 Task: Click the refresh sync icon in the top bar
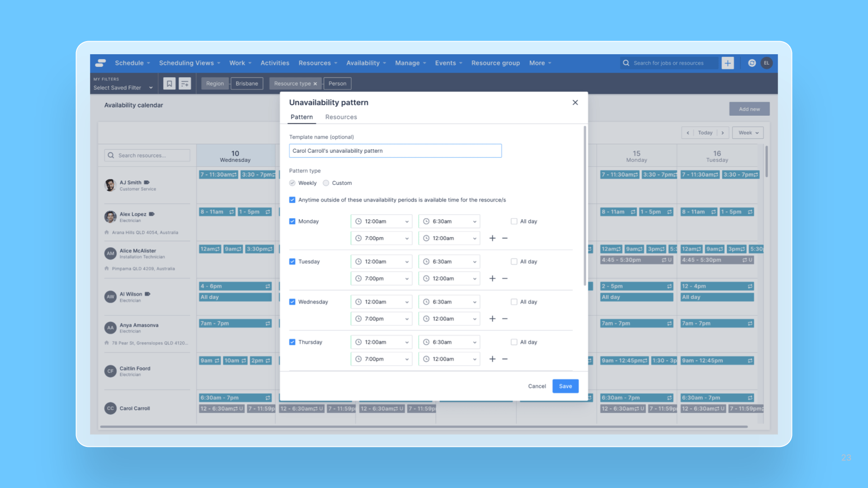[x=752, y=63]
